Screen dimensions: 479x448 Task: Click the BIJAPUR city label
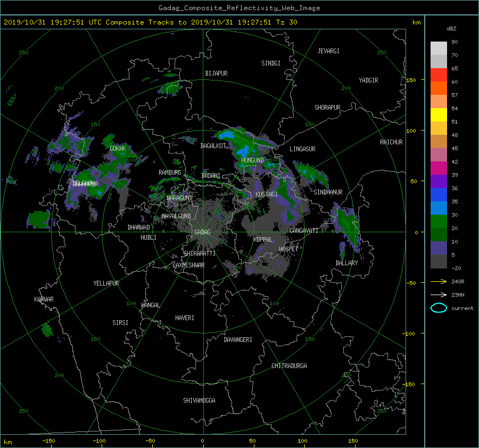(216, 74)
